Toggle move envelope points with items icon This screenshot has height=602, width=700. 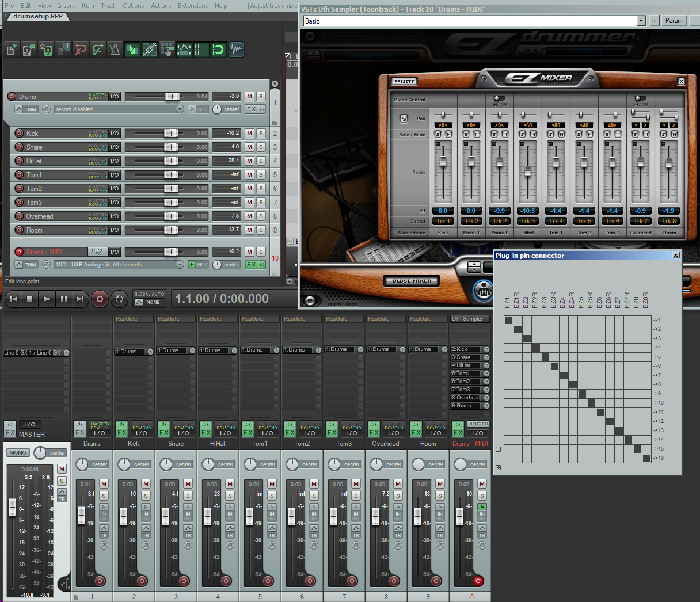point(184,50)
